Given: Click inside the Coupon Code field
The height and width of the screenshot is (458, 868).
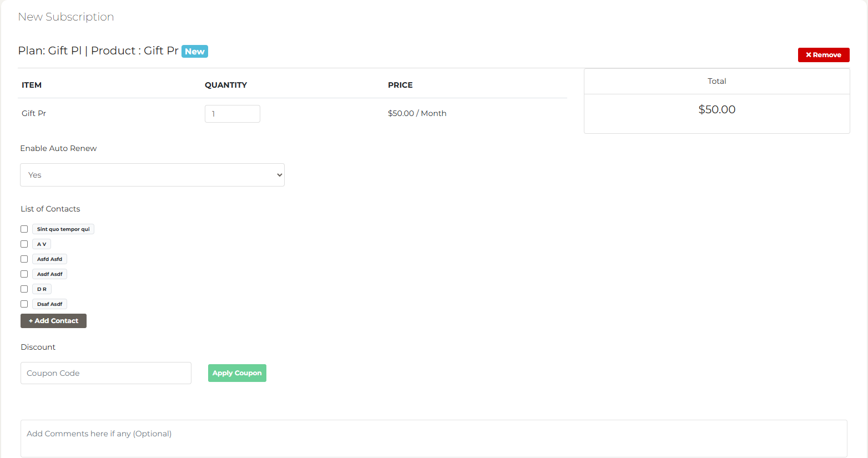Looking at the screenshot, I should [x=105, y=373].
